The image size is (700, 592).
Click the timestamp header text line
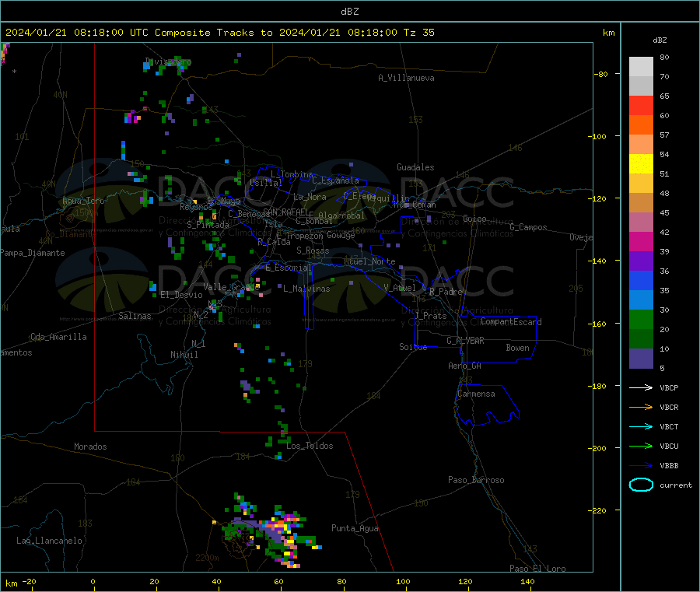pyautogui.click(x=219, y=33)
